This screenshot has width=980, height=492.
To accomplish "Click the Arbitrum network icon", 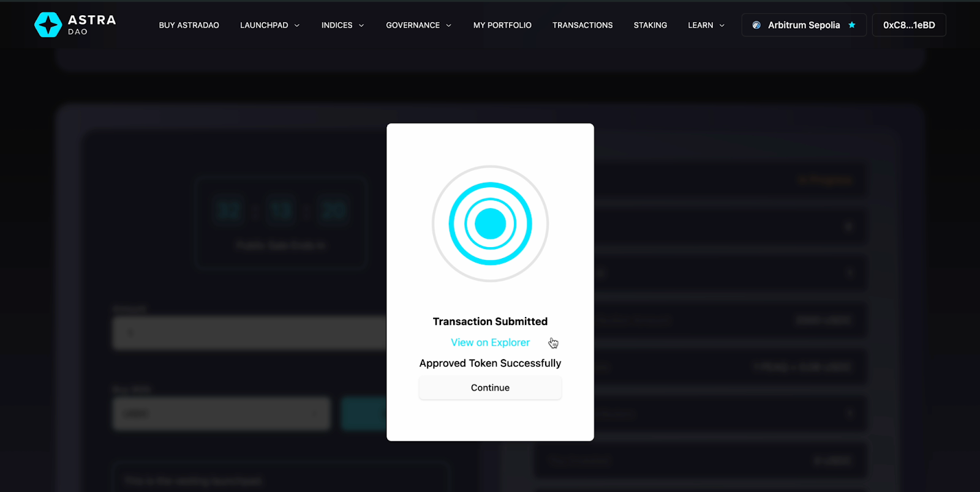I will (x=756, y=25).
